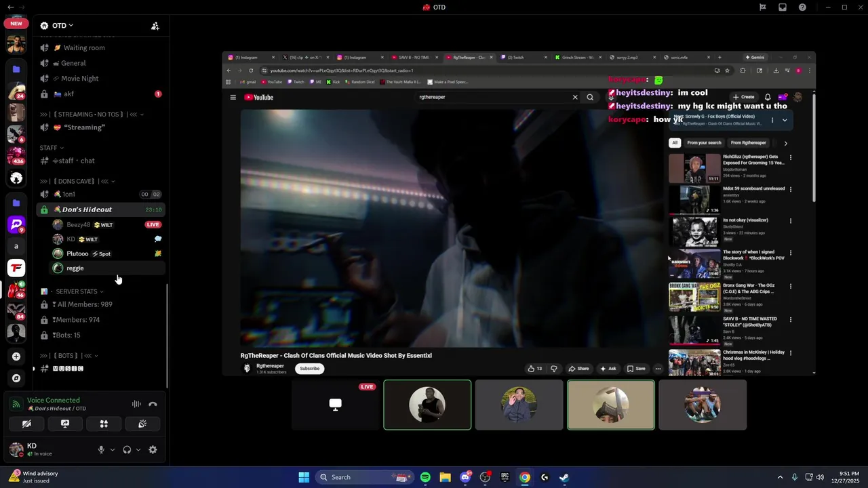
Task: Toggle noise suppression waveform icon
Action: click(x=136, y=404)
